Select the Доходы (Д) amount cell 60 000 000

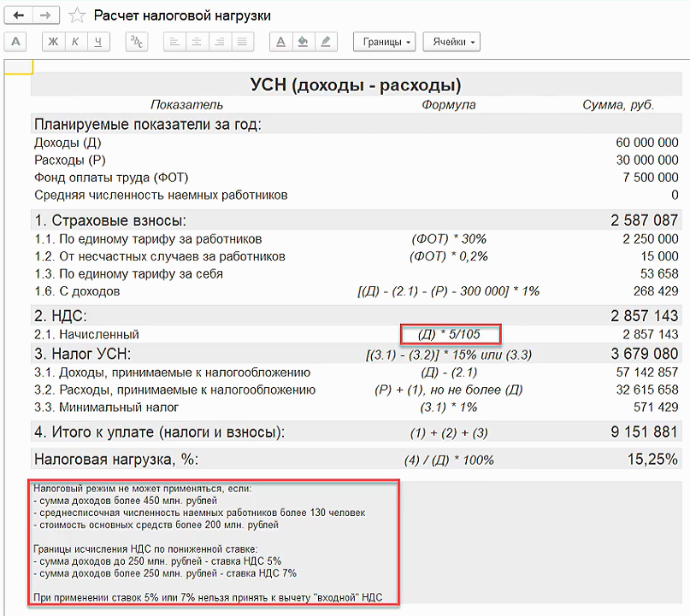point(646,143)
